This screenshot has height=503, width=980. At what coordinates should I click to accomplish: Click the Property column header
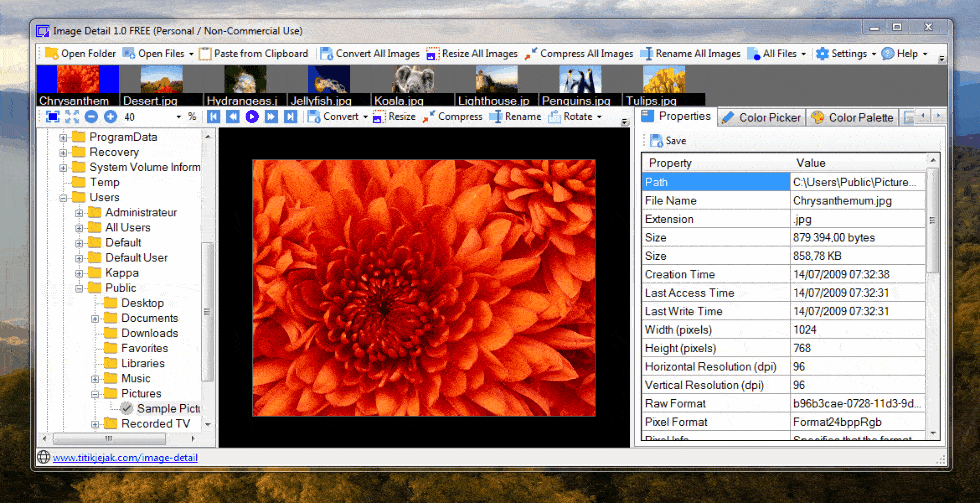click(x=716, y=163)
